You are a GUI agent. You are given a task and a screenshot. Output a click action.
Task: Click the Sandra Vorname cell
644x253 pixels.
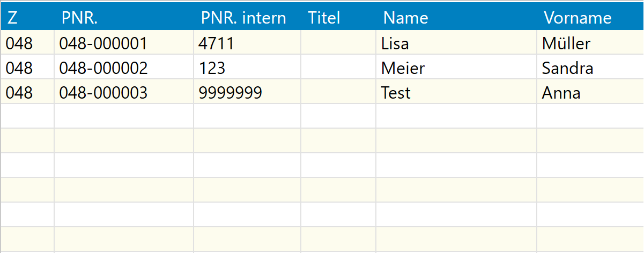pyautogui.click(x=590, y=68)
